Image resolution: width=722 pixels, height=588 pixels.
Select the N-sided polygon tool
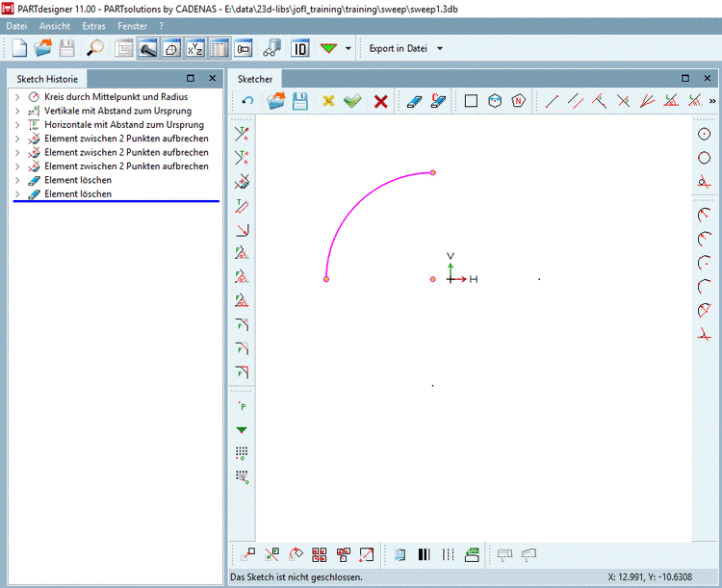pos(519,101)
